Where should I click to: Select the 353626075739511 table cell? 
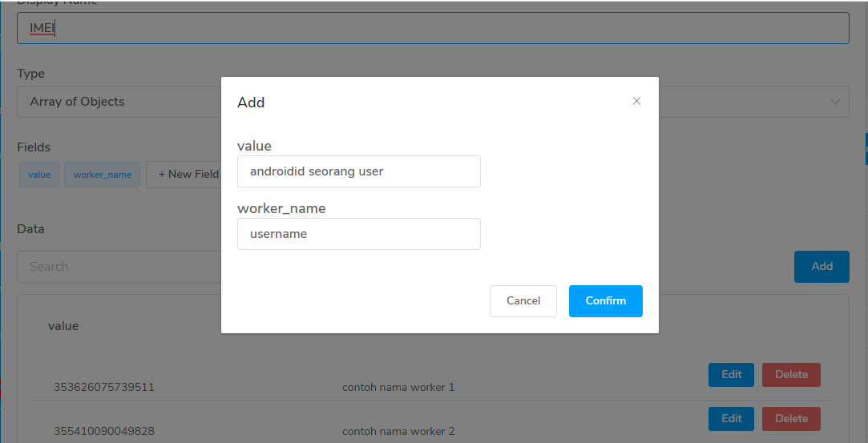click(104, 388)
